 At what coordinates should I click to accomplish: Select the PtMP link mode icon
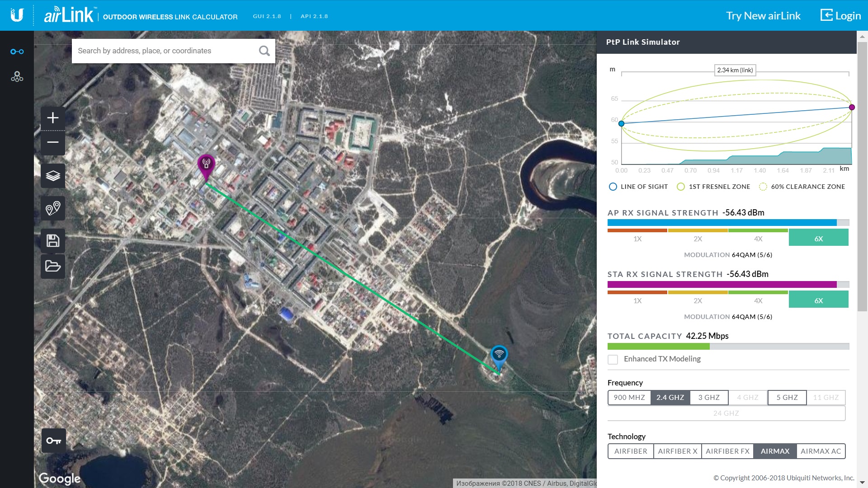(x=17, y=76)
